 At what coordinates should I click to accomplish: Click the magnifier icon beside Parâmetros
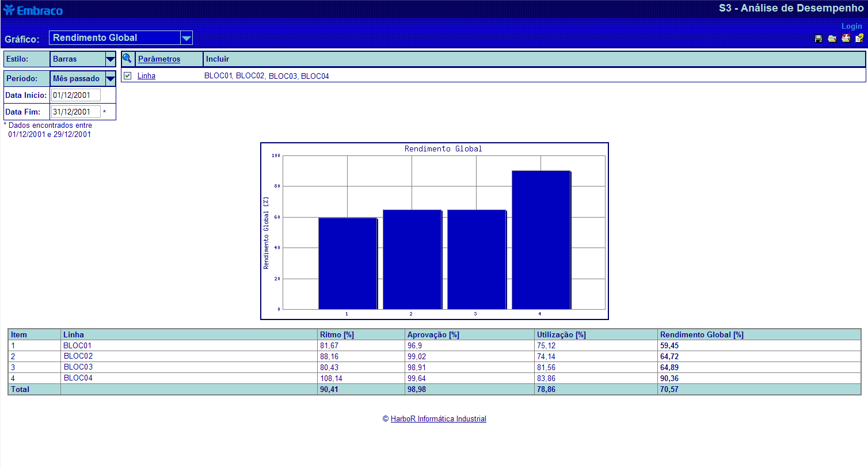pyautogui.click(x=127, y=58)
